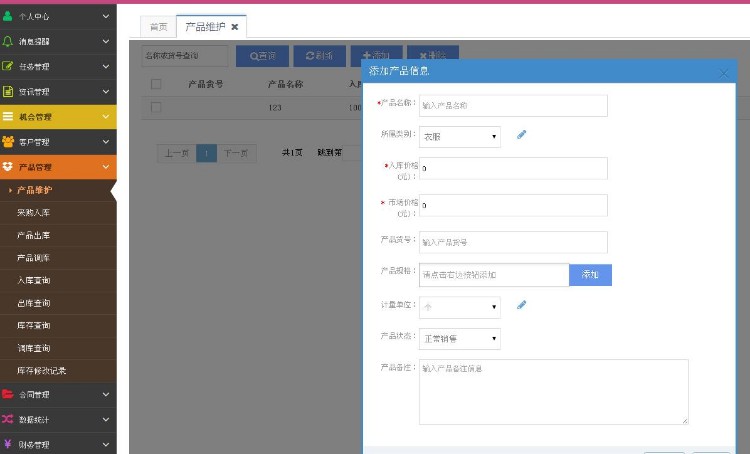Open 调库查询 in the sidebar submenu

pos(33,348)
